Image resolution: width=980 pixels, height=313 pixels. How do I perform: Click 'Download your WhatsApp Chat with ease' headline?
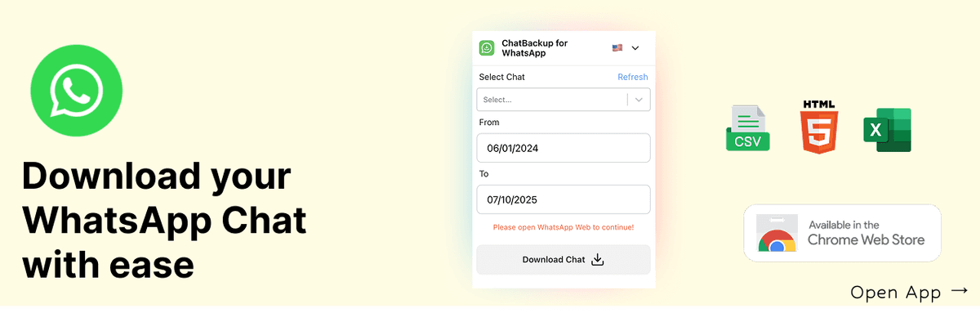coord(164,221)
